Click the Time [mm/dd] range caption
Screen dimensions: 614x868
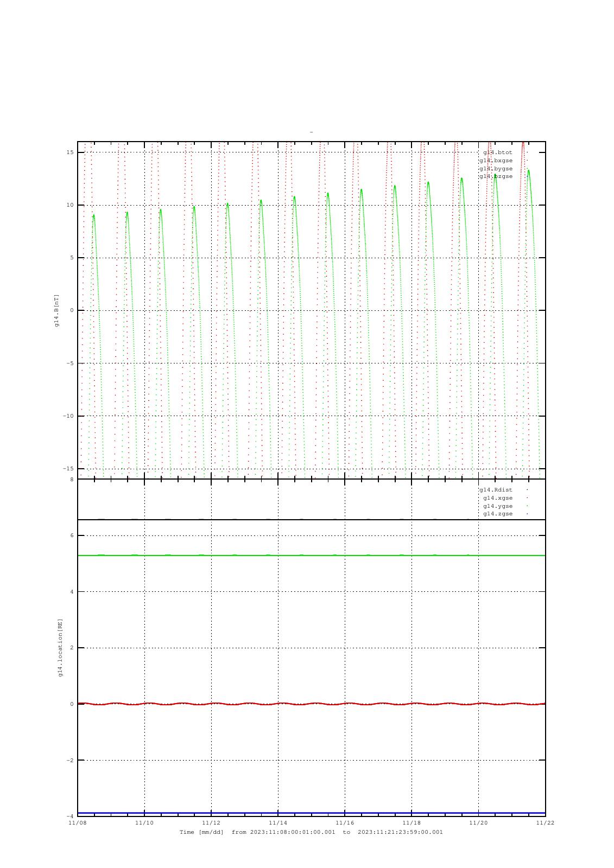coord(311,832)
